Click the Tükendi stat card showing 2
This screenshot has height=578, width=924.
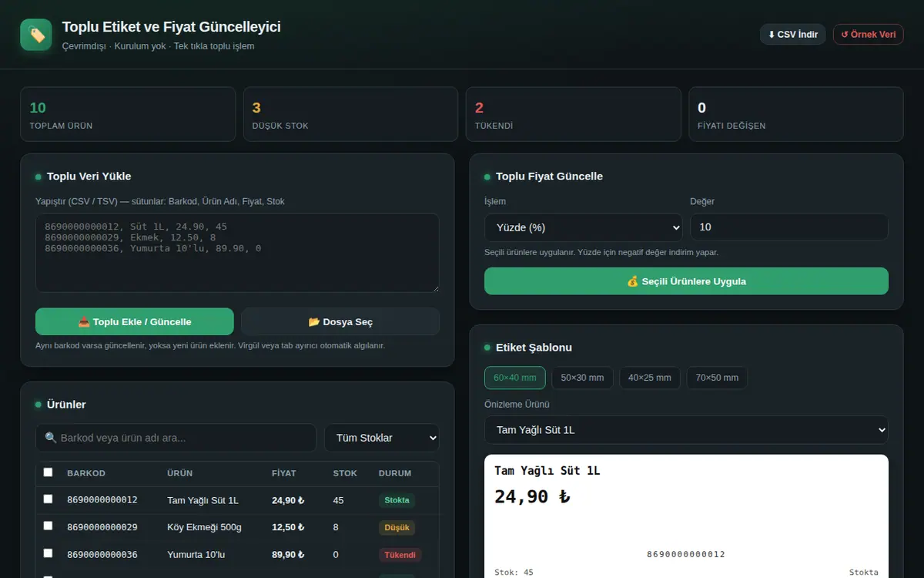click(x=573, y=114)
